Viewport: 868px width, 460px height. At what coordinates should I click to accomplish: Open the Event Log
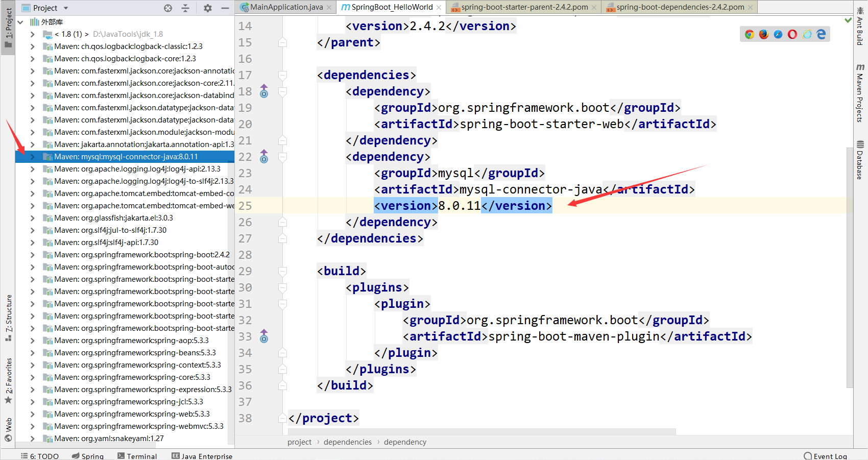tap(826, 456)
